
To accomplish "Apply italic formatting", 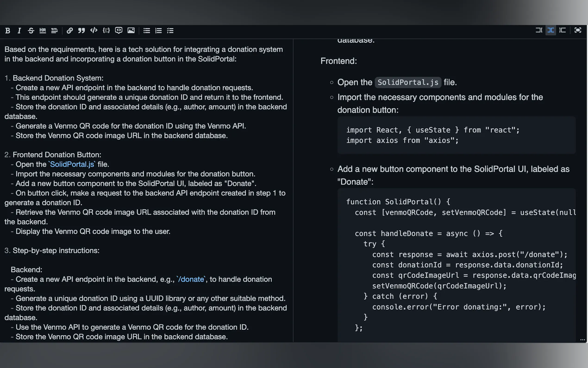I will pos(19,31).
